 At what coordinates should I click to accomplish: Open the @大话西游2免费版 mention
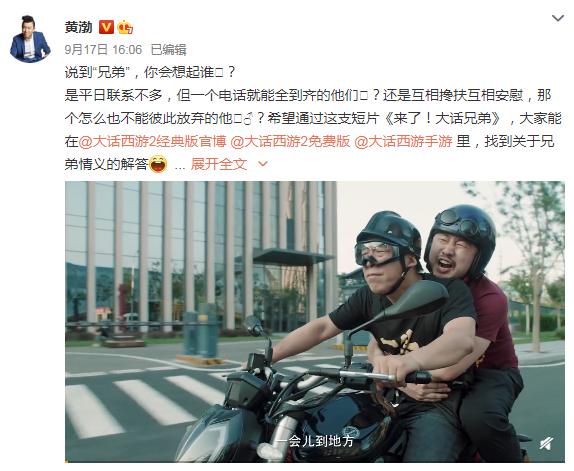tap(290, 141)
